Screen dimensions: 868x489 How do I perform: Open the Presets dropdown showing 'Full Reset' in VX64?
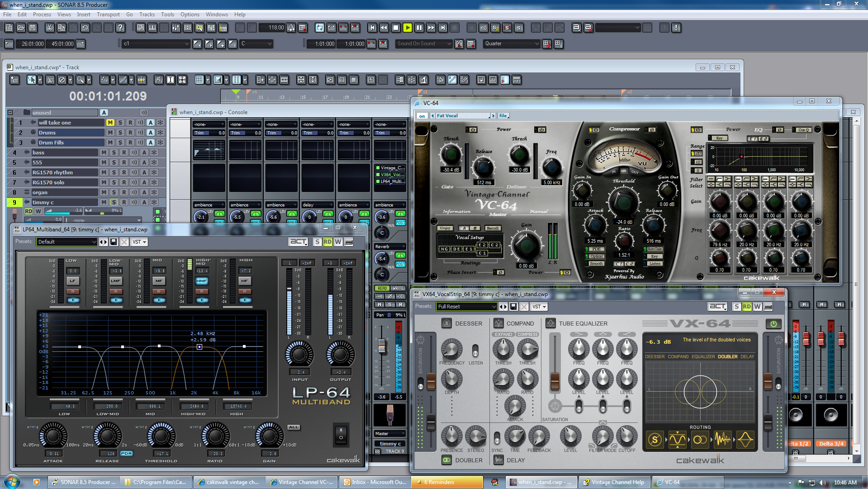[x=467, y=307]
